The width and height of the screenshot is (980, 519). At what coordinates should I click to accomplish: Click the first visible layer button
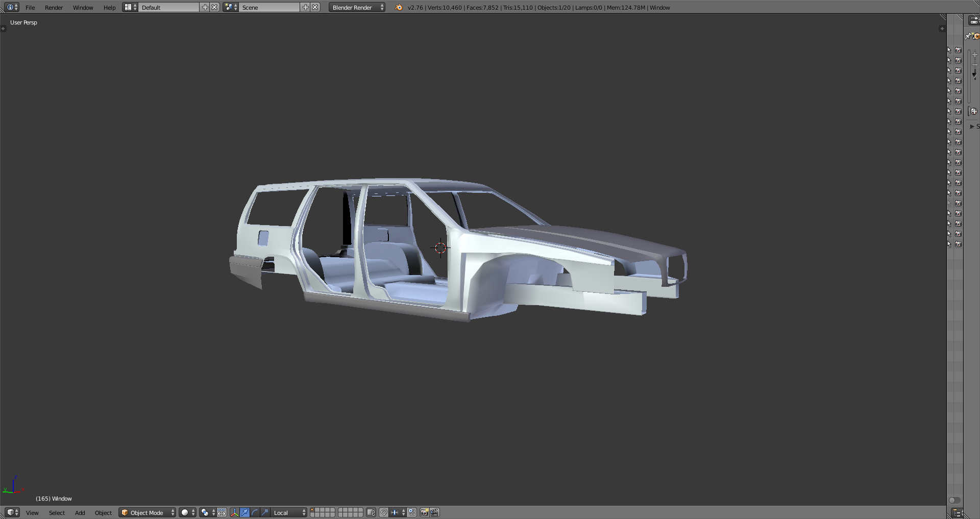tap(313, 510)
